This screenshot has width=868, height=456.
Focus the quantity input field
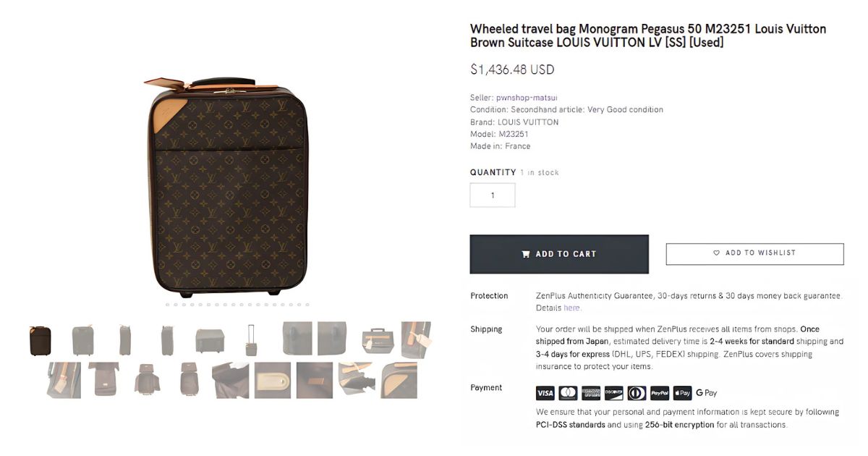[x=493, y=195]
